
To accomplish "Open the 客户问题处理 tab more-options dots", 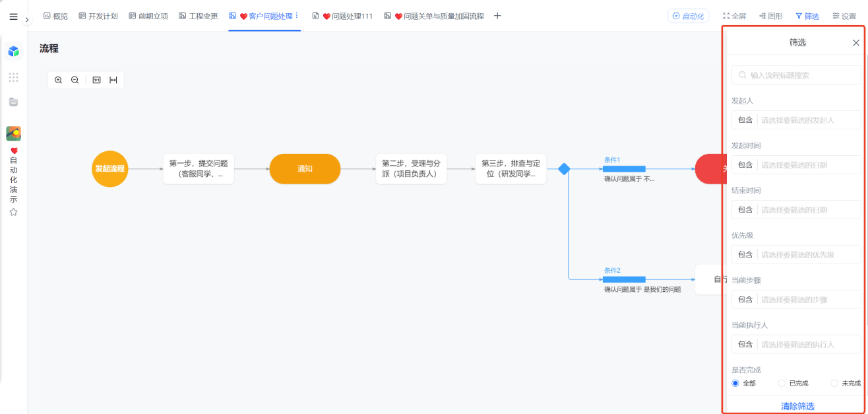I will coord(297,15).
